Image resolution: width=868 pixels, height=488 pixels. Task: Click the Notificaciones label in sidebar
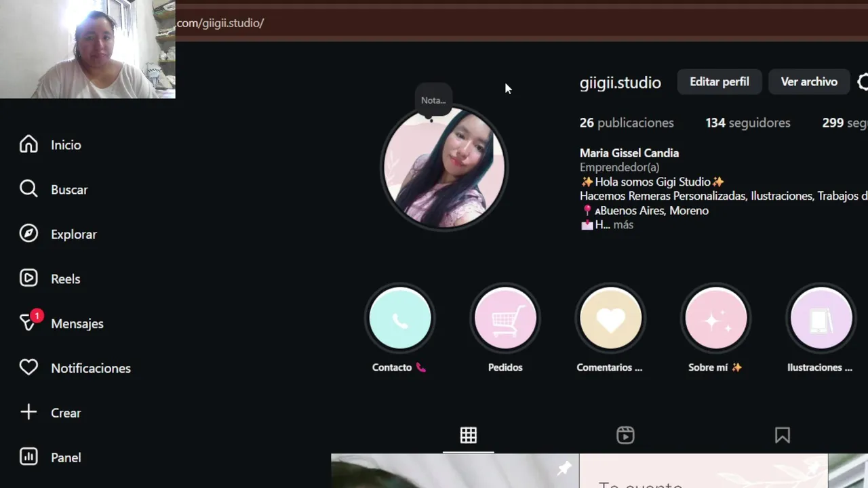click(x=91, y=368)
